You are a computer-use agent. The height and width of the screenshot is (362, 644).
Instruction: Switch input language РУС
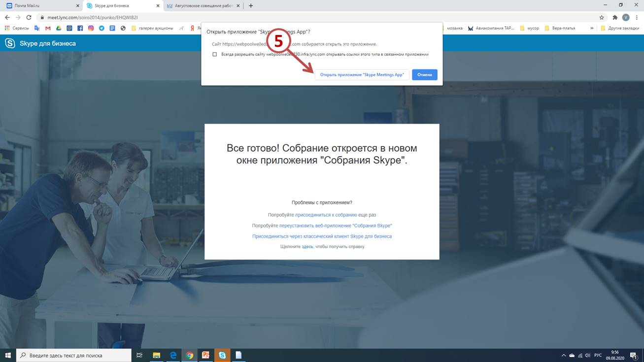pyautogui.click(x=598, y=355)
